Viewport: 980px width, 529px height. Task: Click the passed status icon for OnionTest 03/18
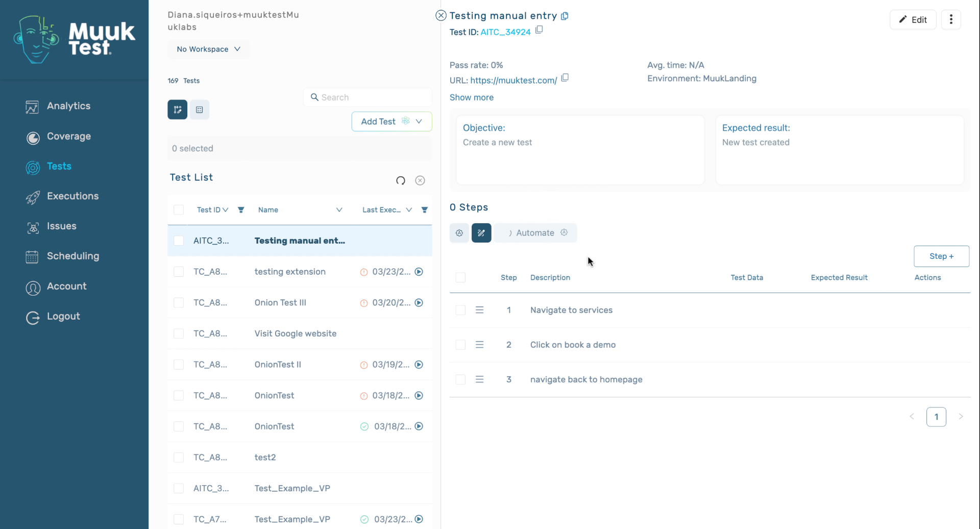coord(364,427)
